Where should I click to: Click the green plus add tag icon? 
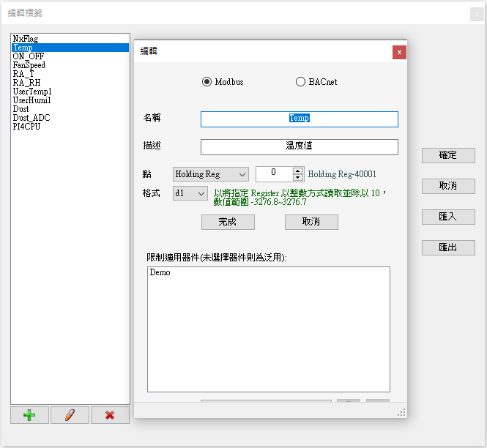pyautogui.click(x=29, y=415)
